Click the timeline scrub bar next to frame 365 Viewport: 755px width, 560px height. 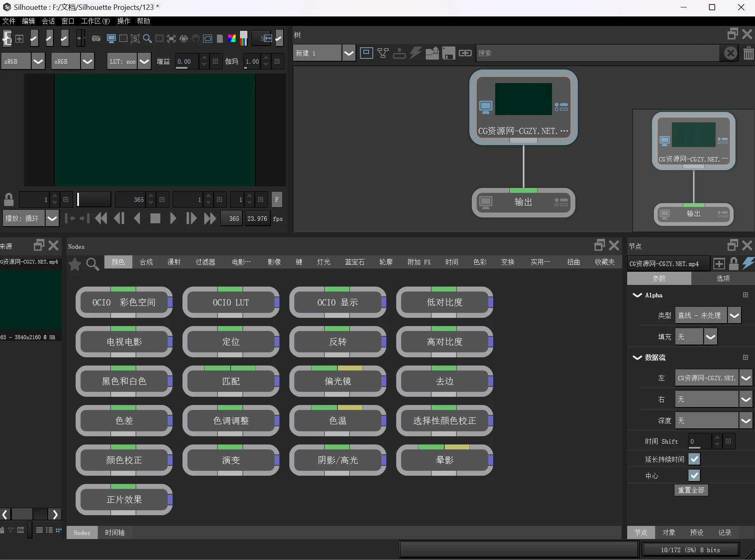(94, 200)
